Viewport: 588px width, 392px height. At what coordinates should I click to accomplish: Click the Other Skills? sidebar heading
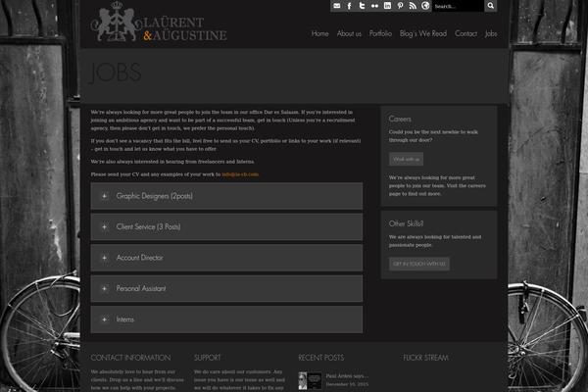(406, 223)
